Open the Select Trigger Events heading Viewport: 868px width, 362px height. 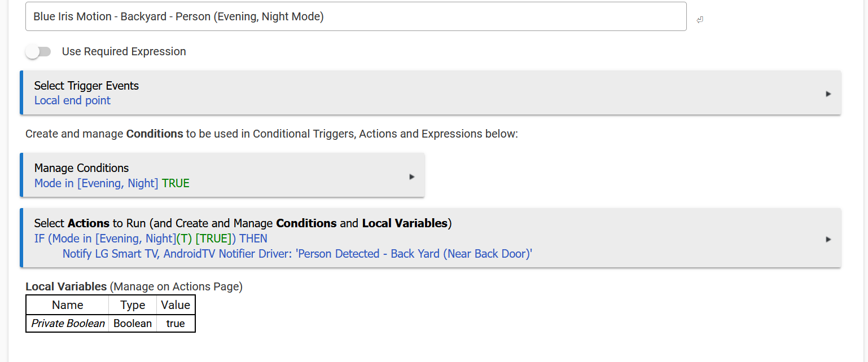point(86,86)
